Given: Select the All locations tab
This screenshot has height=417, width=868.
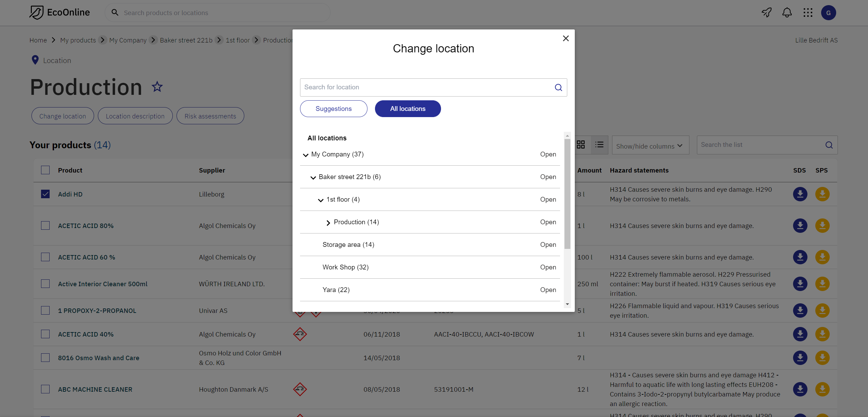Looking at the screenshot, I should pos(408,109).
